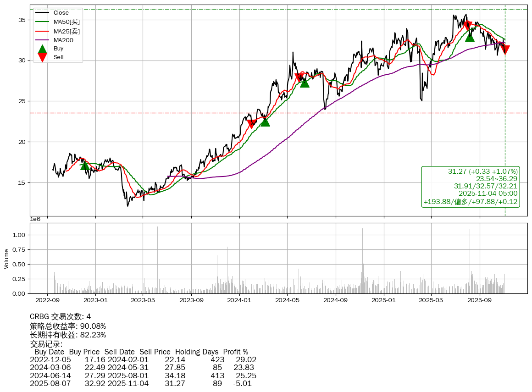532x392 pixels.
Task: Click the Volume y-axis label
Action: 6,259
